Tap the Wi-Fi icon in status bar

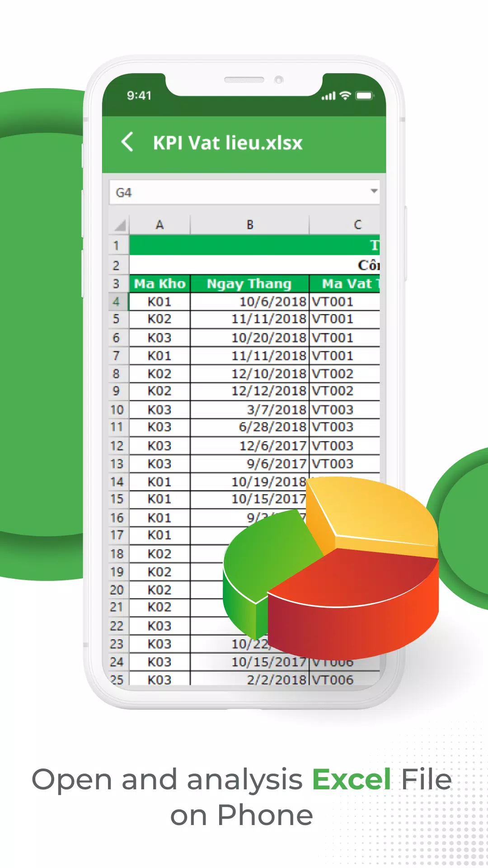pyautogui.click(x=345, y=95)
